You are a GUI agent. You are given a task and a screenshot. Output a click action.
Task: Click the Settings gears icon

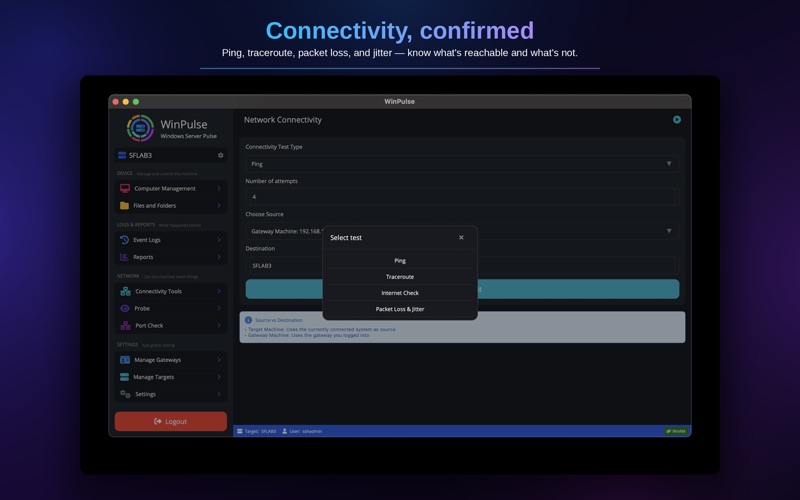125,394
